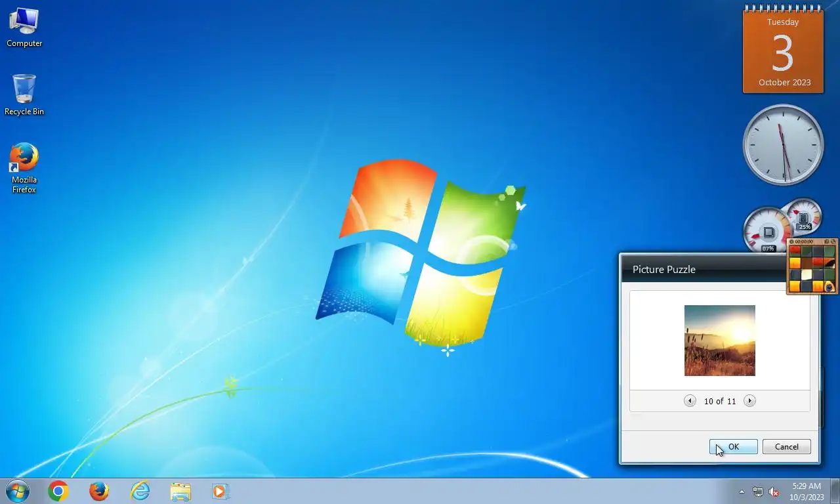Launch Firefox from the taskbar

[x=99, y=491]
